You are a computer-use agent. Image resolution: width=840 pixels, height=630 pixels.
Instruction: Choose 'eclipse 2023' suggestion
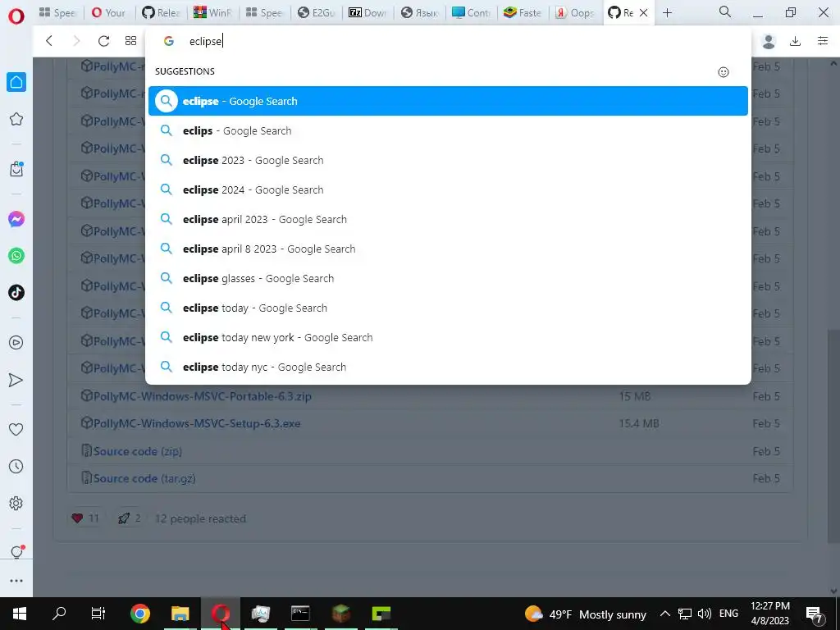[x=448, y=160]
